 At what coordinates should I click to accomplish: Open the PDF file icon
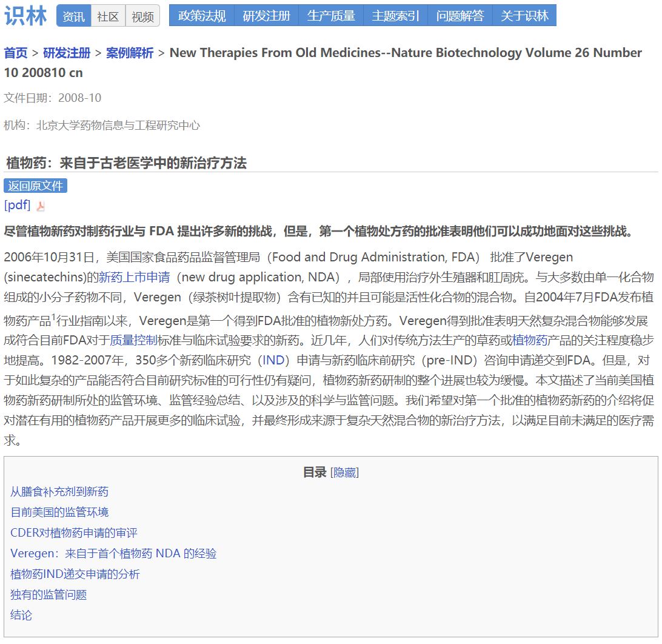tap(41, 206)
